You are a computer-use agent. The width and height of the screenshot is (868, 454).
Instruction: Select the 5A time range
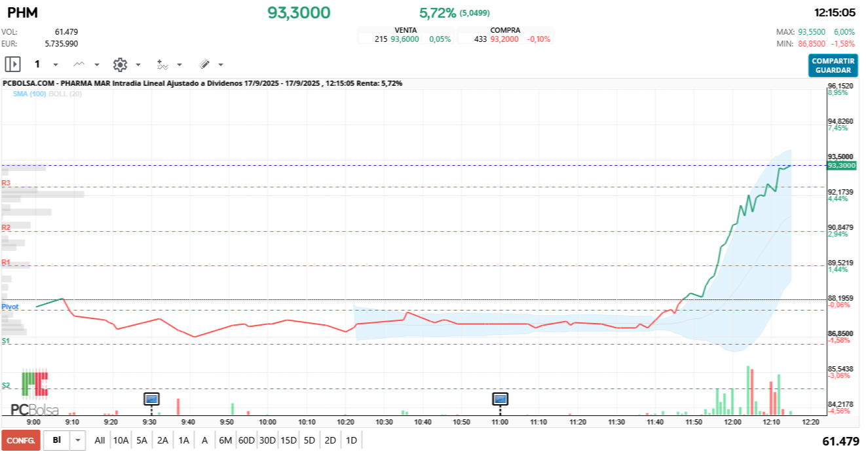(142, 440)
